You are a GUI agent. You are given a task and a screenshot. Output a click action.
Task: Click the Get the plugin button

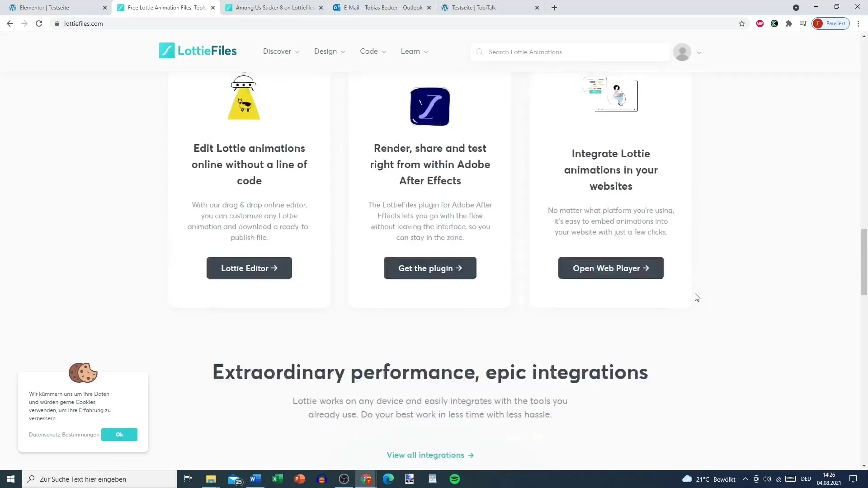[430, 268]
